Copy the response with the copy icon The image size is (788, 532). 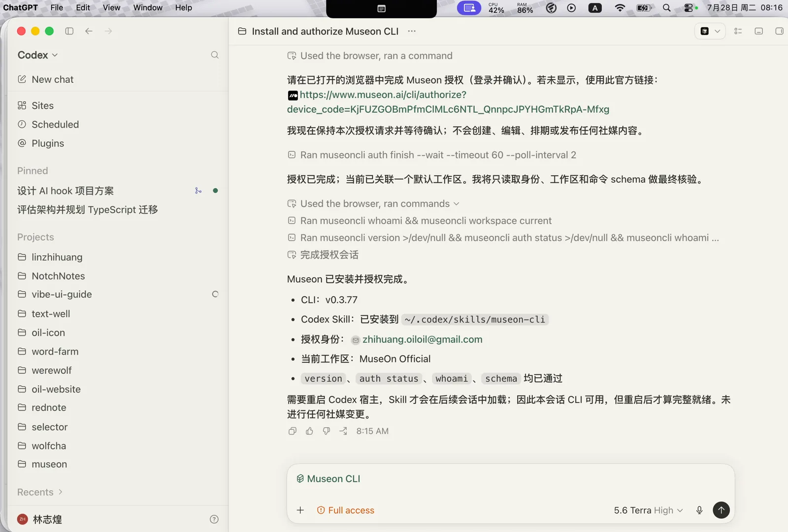[x=293, y=431]
